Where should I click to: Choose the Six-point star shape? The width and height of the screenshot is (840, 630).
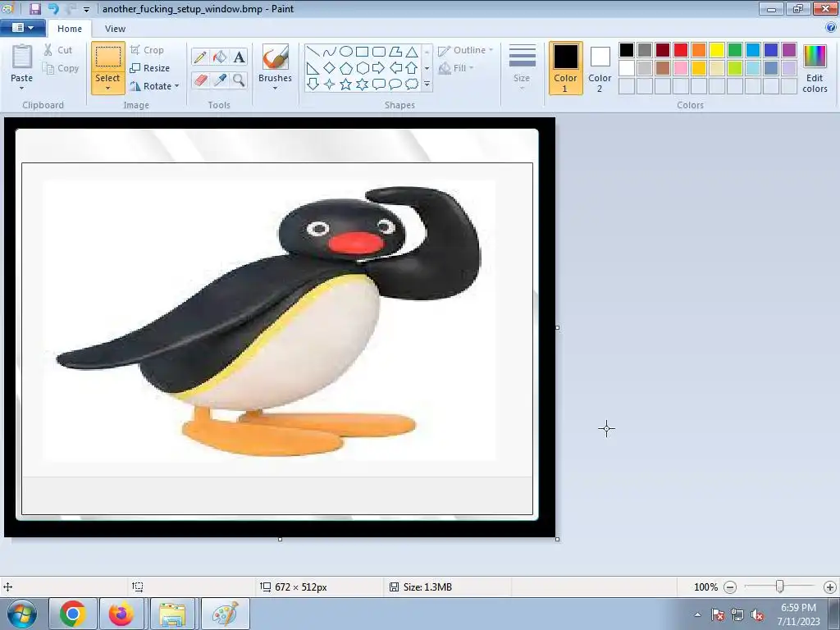362,84
